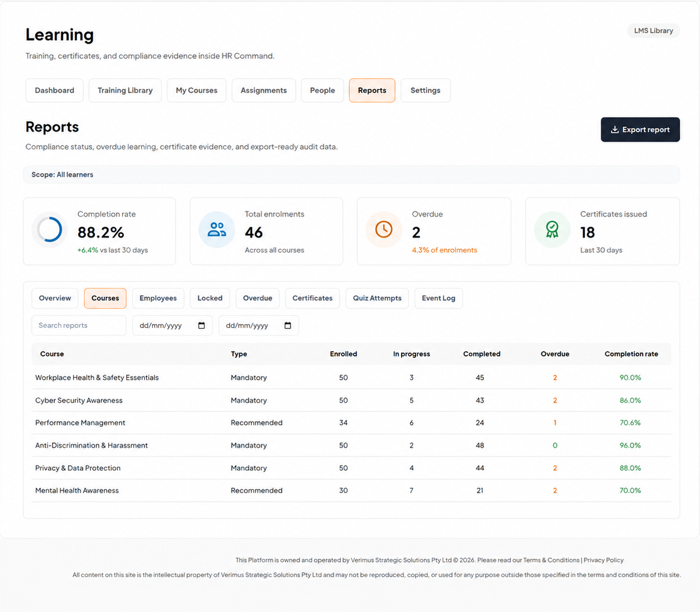Image resolution: width=700 pixels, height=612 pixels.
Task: Show the Employees report sub-tab
Action: [158, 298]
